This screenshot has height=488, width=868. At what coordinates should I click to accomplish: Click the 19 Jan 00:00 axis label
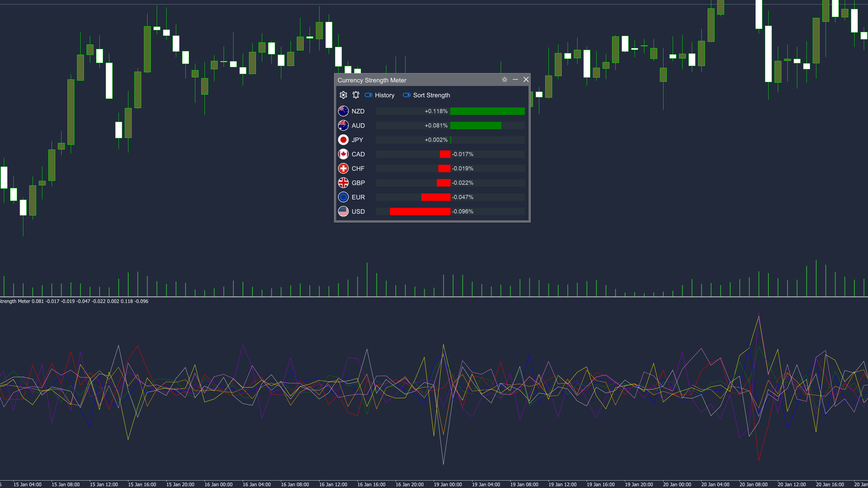tap(448, 484)
